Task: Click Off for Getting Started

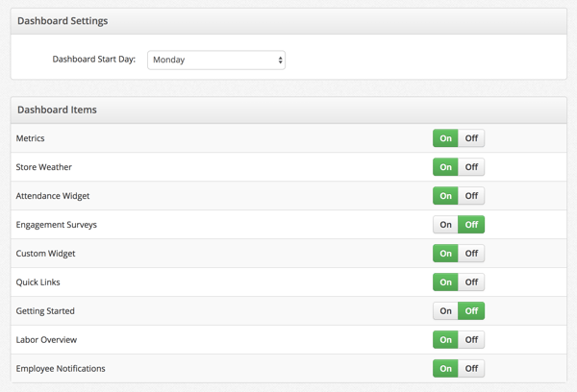Action: (471, 310)
